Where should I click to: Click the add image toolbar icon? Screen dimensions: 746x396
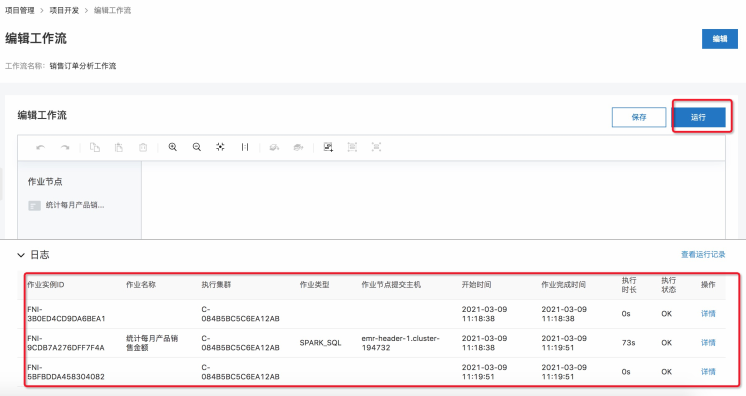point(328,147)
